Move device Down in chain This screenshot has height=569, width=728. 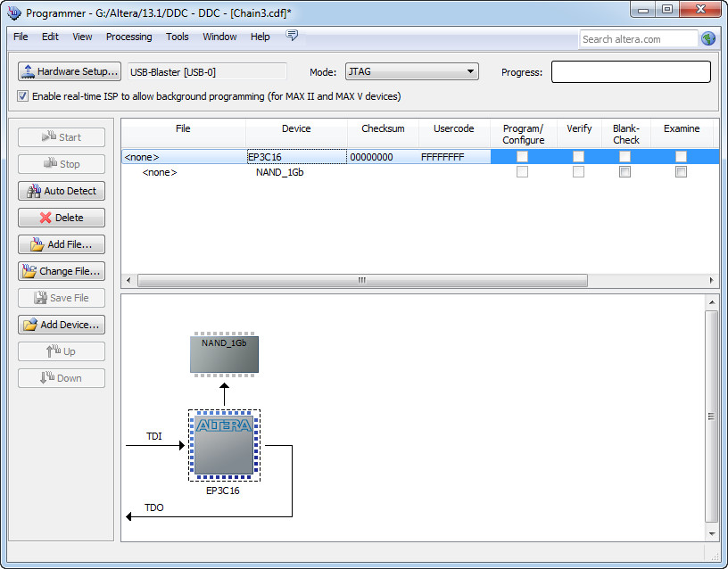62,378
